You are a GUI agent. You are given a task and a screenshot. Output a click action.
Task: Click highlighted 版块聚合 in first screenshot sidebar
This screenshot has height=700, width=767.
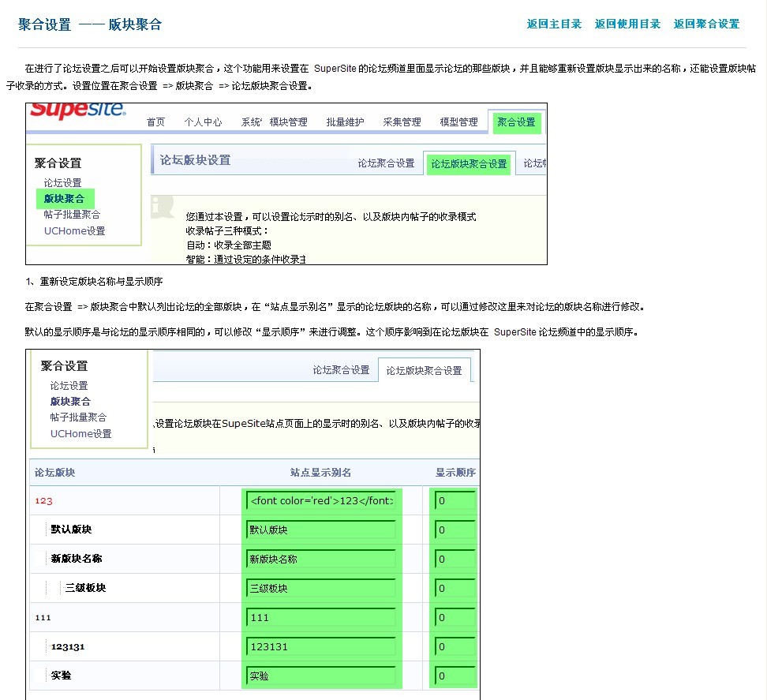(65, 199)
